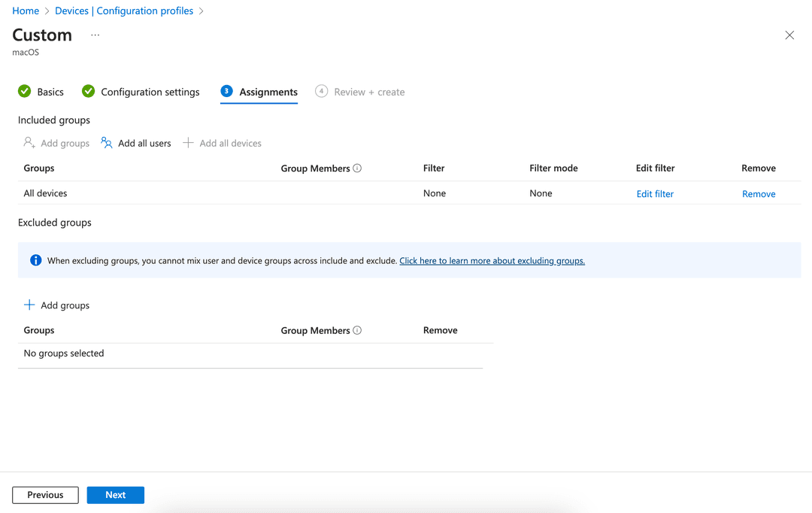Remove the All devices assignment
This screenshot has height=513, width=812.
point(758,193)
